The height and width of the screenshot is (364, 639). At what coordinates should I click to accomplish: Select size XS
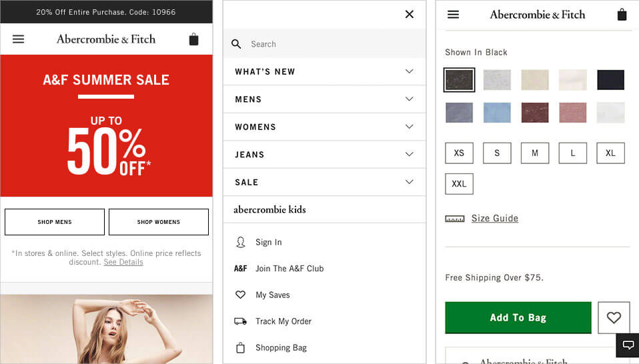(460, 153)
